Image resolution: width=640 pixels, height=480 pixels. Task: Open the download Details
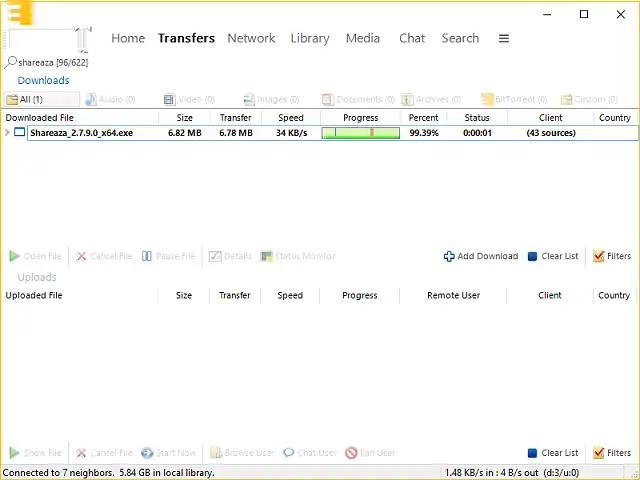coord(230,256)
